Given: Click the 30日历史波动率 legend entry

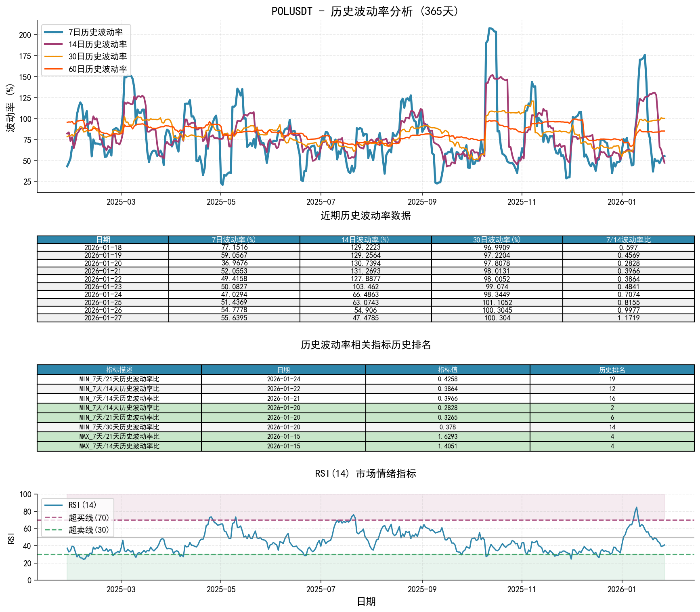Looking at the screenshot, I should point(97,57).
